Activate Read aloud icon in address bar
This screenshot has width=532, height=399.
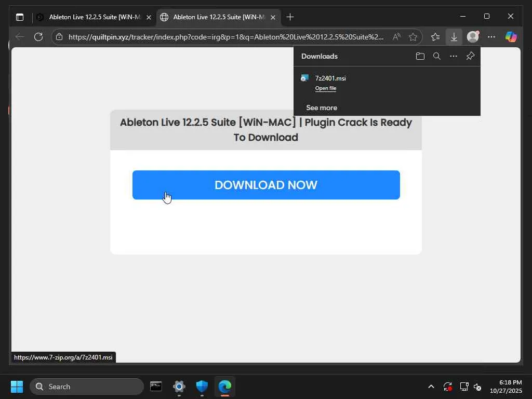pyautogui.click(x=396, y=37)
